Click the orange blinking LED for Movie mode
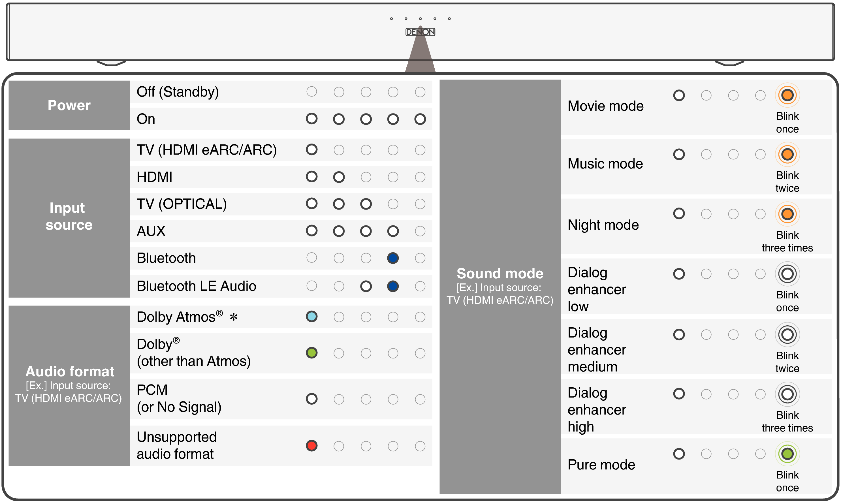This screenshot has width=841, height=504. (787, 95)
